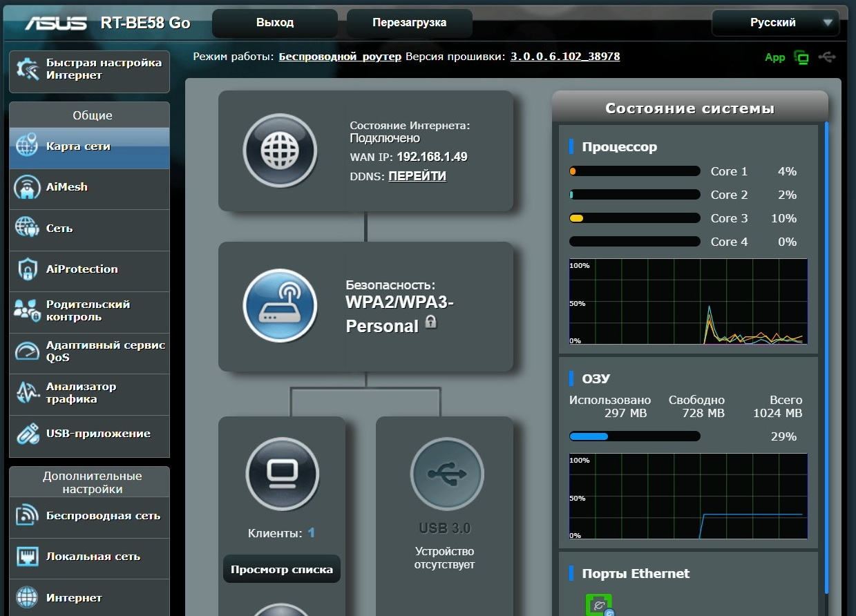Screen dimensions: 856x616
Task: Click the wireless router security icon
Action: point(280,305)
